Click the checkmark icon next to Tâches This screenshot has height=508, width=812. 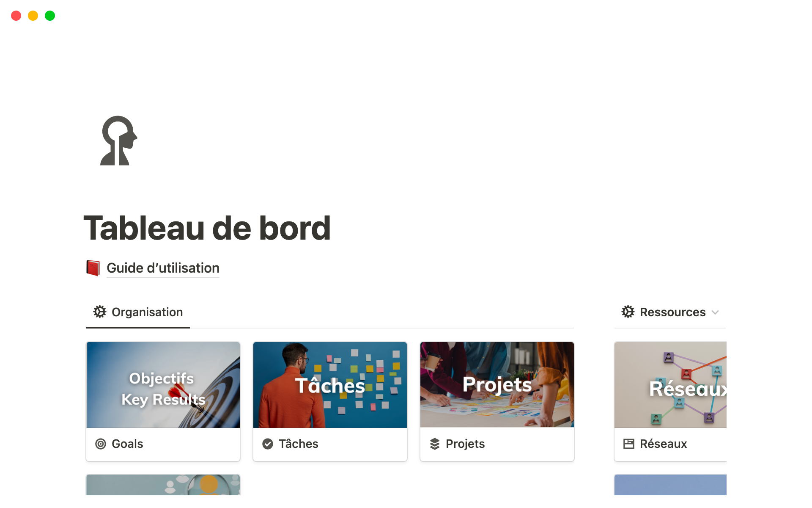pyautogui.click(x=268, y=444)
